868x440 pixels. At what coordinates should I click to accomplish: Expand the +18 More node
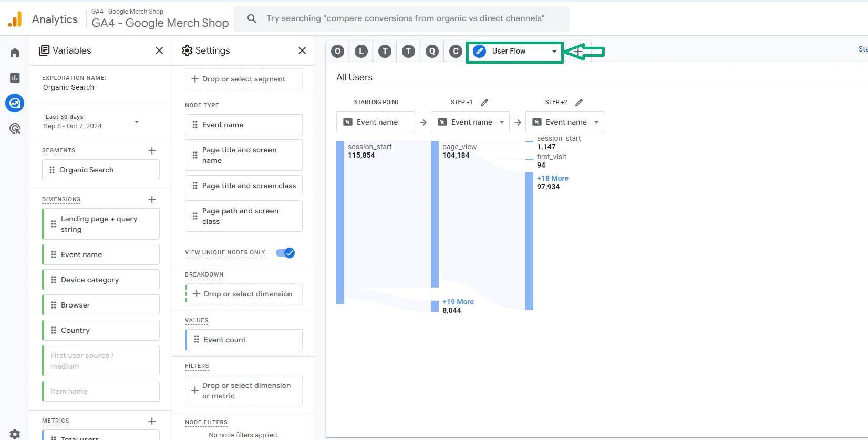click(x=553, y=178)
